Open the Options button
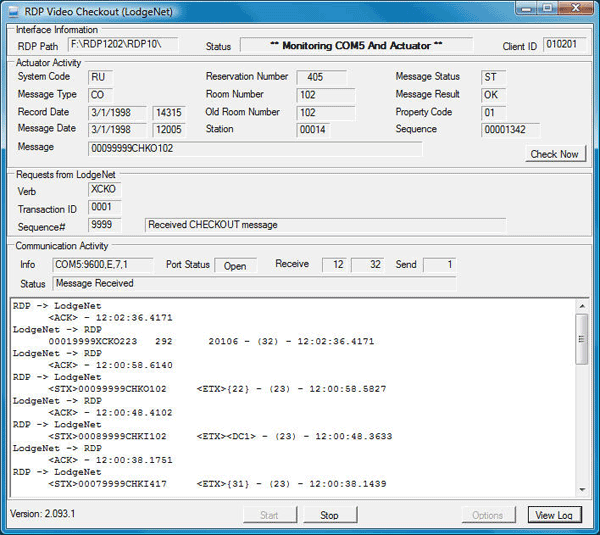Screen dimensions: 600x535 488,515
